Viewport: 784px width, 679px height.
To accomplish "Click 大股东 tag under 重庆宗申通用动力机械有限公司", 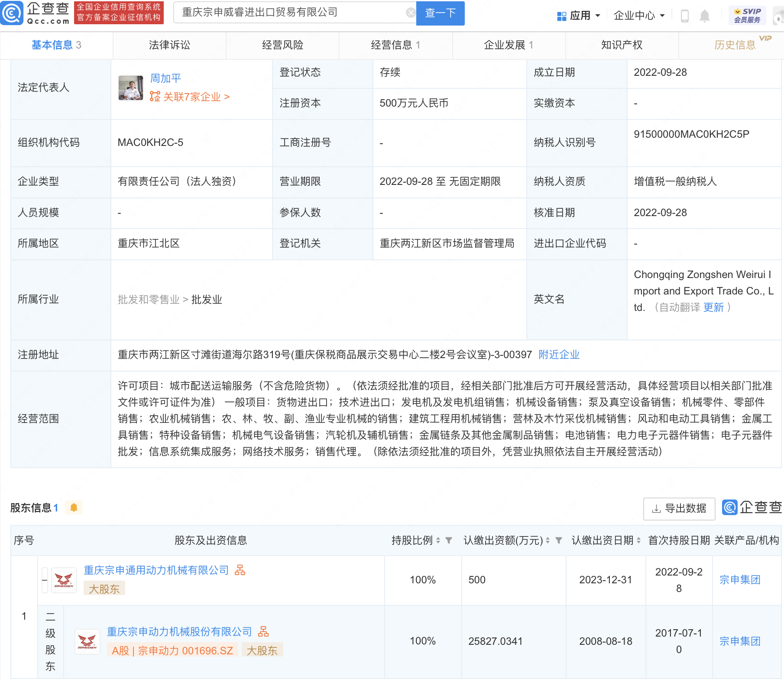I will 104,589.
